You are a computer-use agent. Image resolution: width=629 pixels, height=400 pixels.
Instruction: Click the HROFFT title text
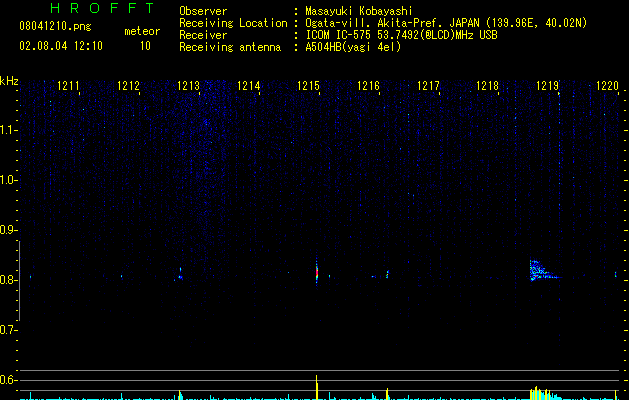click(103, 8)
